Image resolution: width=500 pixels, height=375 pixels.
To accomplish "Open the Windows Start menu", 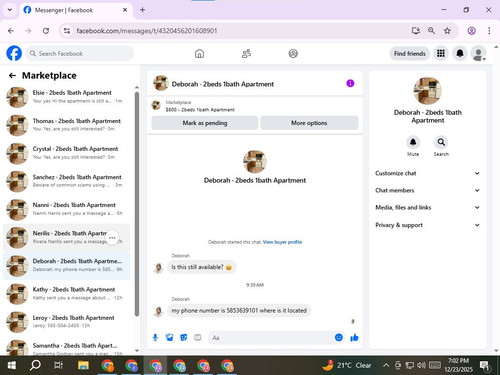I will [x=12, y=365].
